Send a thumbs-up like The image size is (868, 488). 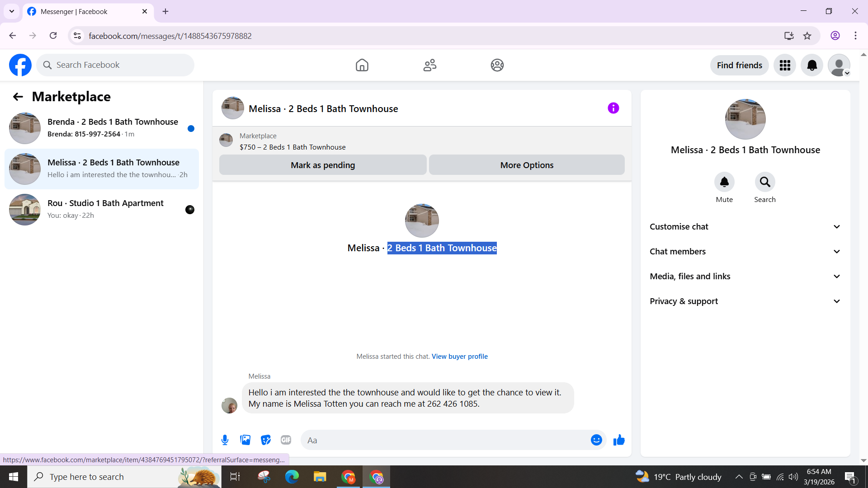pyautogui.click(x=619, y=440)
